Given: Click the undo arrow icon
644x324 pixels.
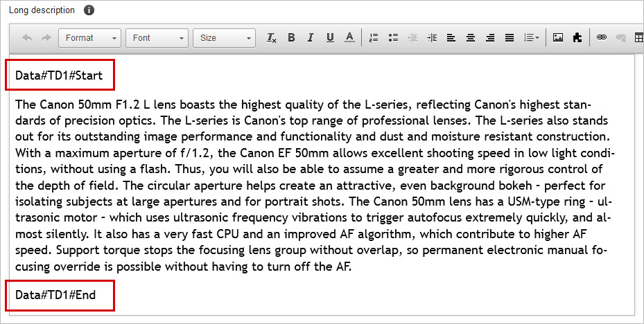Looking at the screenshot, I should 27,38.
